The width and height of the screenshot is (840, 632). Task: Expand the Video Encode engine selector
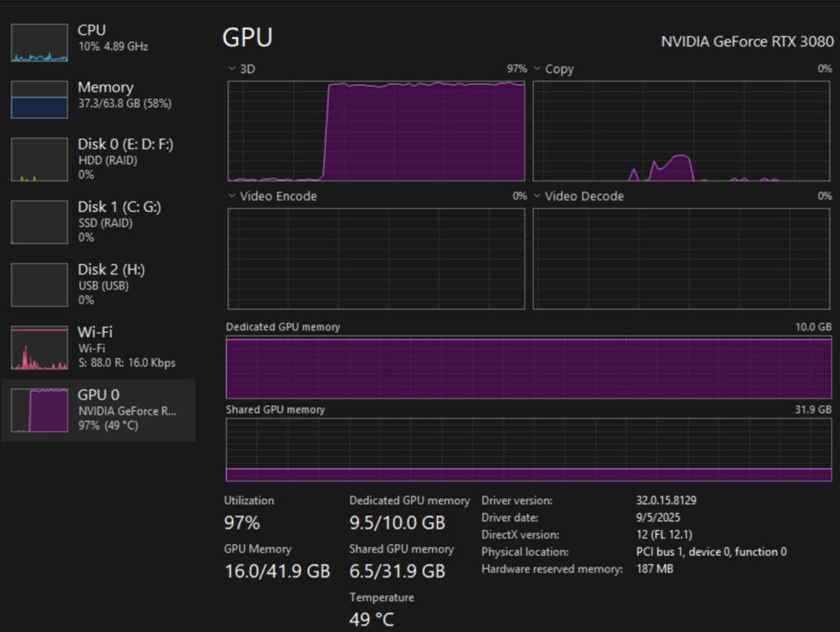pos(232,197)
